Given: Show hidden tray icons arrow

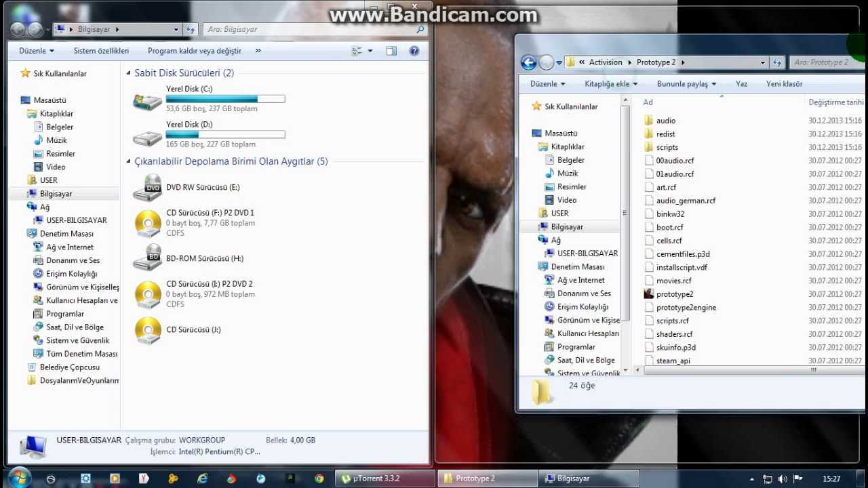Looking at the screenshot, I should pos(751,479).
